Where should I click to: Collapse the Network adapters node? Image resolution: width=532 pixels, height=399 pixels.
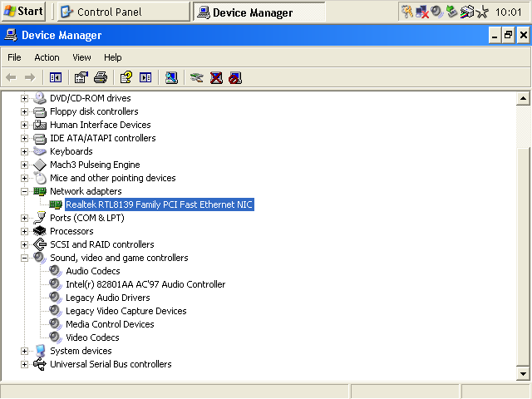[24, 191]
